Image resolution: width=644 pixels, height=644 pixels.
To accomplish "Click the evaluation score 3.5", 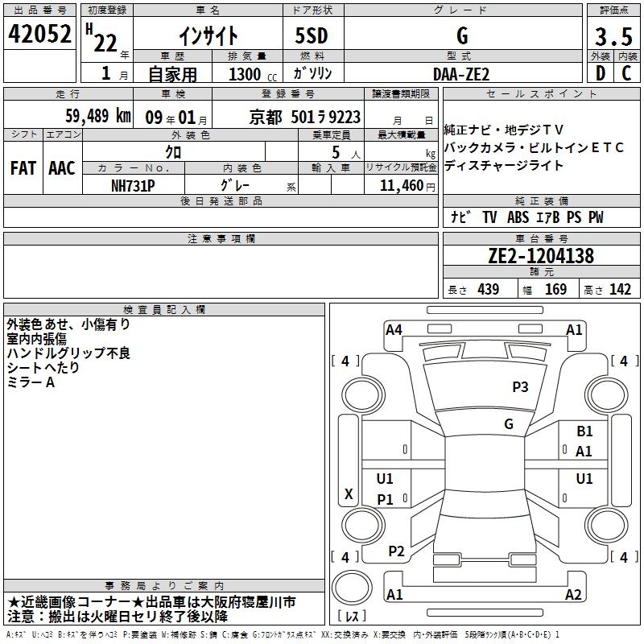I will tap(613, 36).
